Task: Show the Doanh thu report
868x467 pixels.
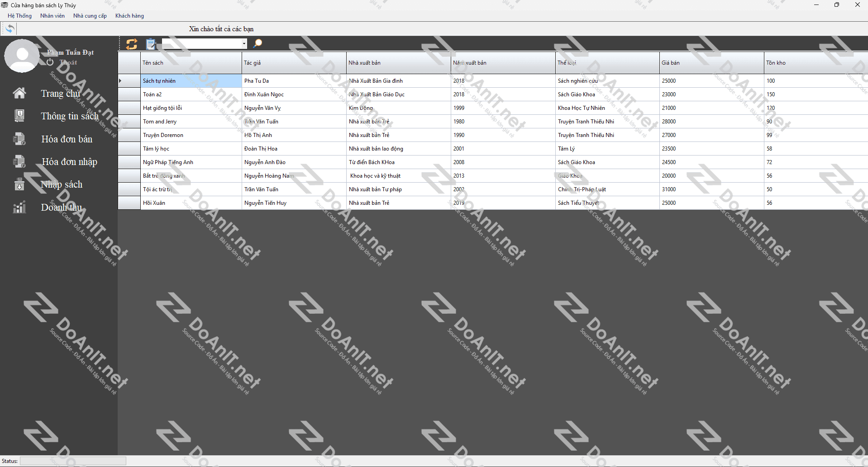Action: (62, 208)
